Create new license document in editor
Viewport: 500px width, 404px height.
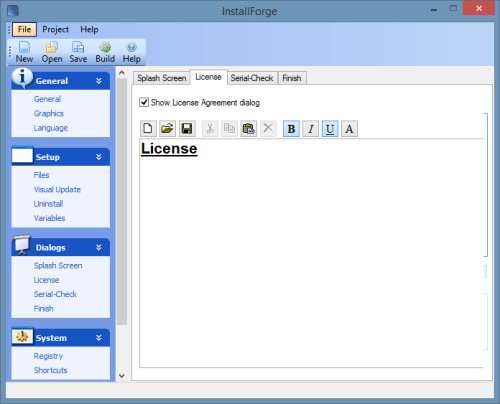148,129
